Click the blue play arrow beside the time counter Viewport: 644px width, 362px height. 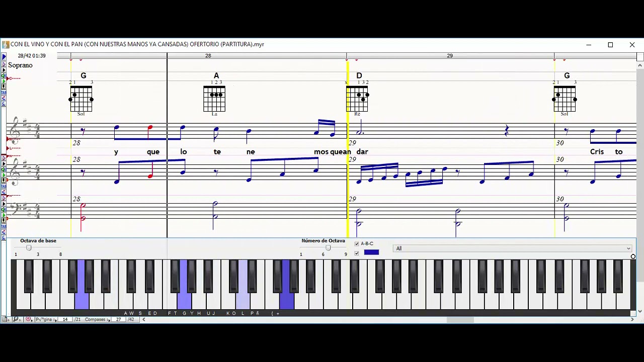[4, 56]
